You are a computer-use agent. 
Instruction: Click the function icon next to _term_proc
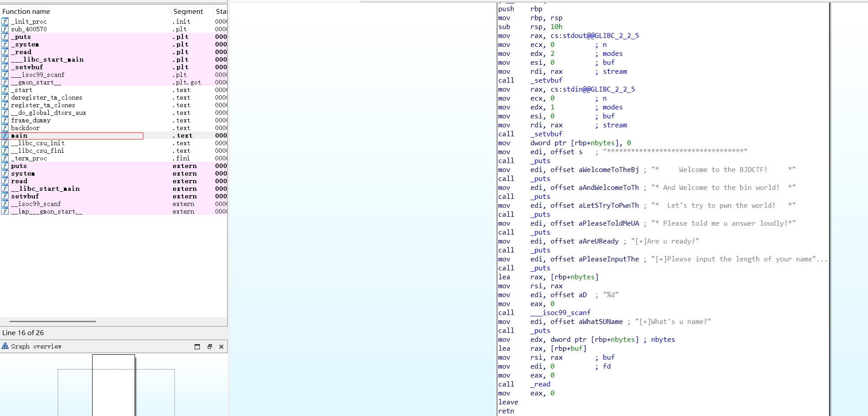5,158
